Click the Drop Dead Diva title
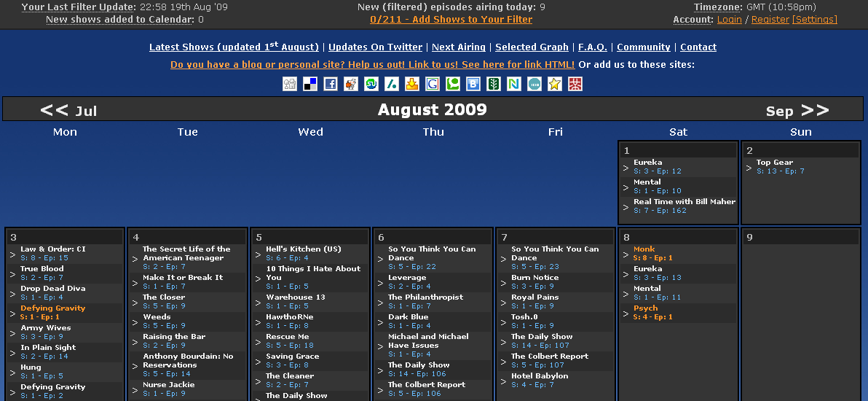This screenshot has width=868, height=401. coord(53,289)
